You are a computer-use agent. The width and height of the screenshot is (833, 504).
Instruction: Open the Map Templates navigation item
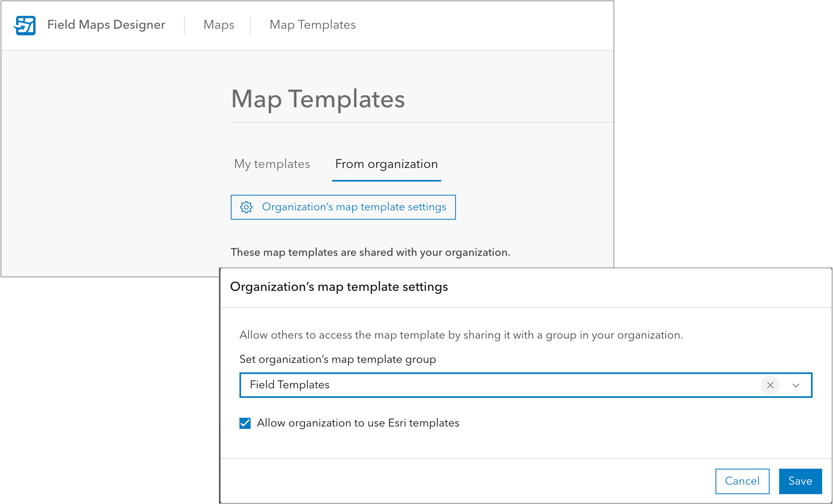point(312,24)
